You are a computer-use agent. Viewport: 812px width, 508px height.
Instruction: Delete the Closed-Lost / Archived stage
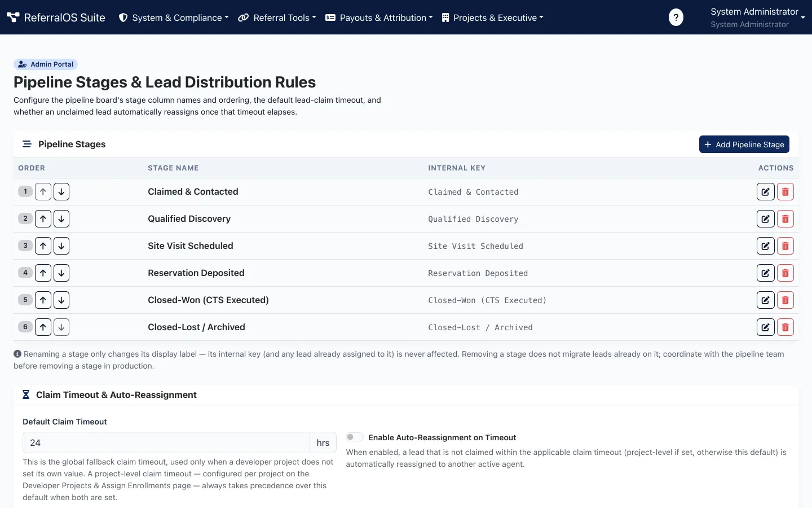[x=785, y=327]
